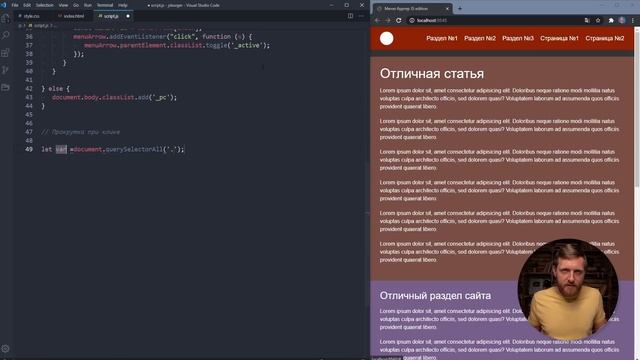Click the presenter webcam circle
Image resolution: width=640 pixels, height=360 pixels.
567,289
